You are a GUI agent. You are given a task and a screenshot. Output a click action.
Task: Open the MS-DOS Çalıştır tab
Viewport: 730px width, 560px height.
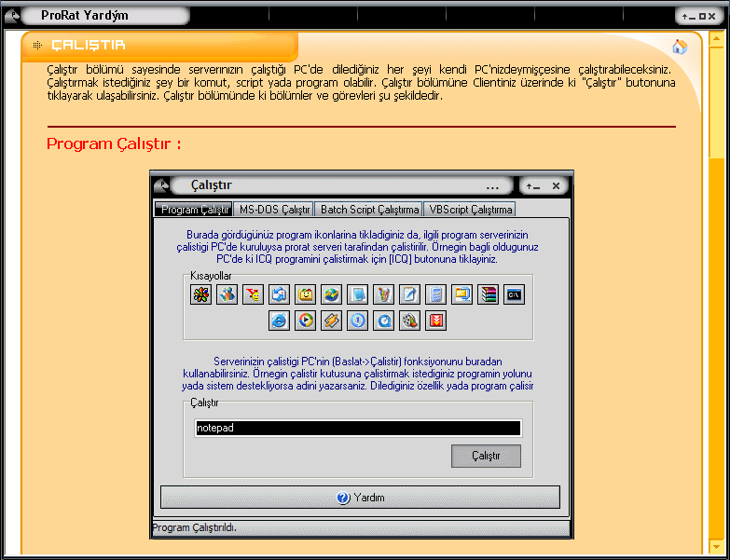coord(272,210)
